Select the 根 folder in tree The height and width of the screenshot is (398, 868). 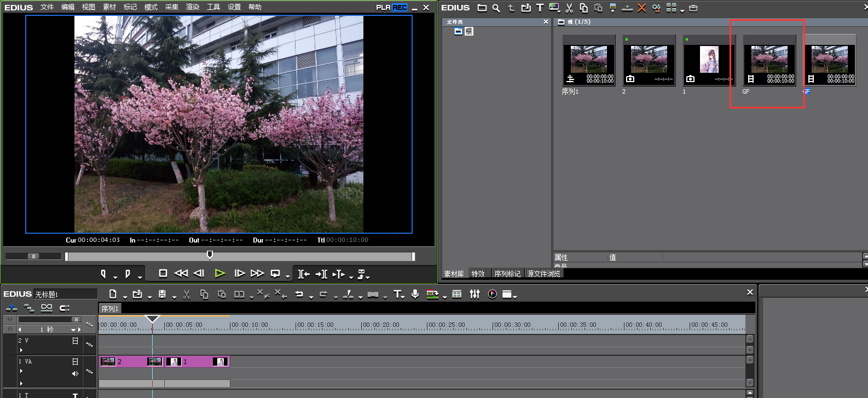pyautogui.click(x=468, y=32)
